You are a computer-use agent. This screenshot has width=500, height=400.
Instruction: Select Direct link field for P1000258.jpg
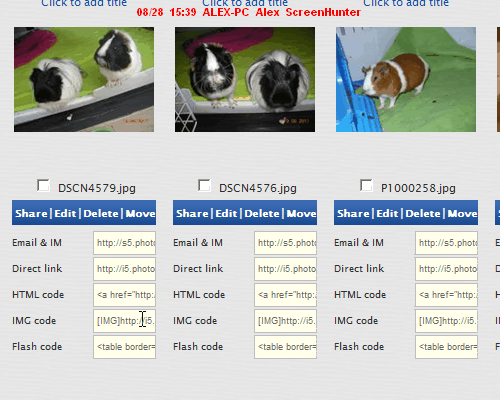447,269
